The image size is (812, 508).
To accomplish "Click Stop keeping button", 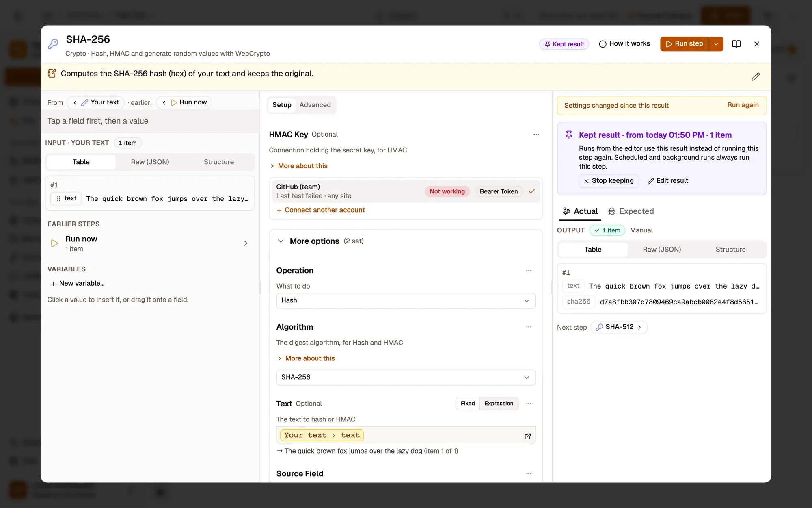I will pyautogui.click(x=609, y=181).
